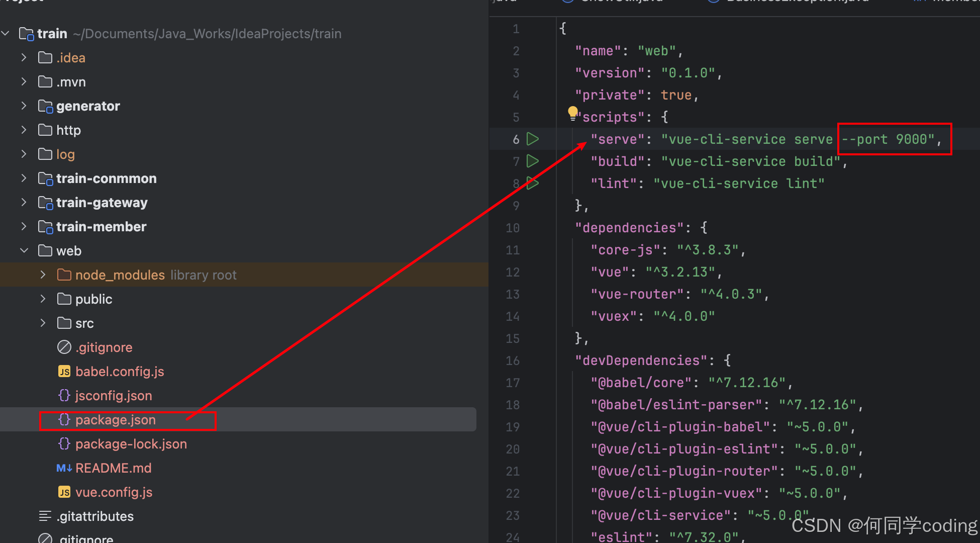Click the vue.config.js JS icon
980x543 pixels.
pos(64,492)
